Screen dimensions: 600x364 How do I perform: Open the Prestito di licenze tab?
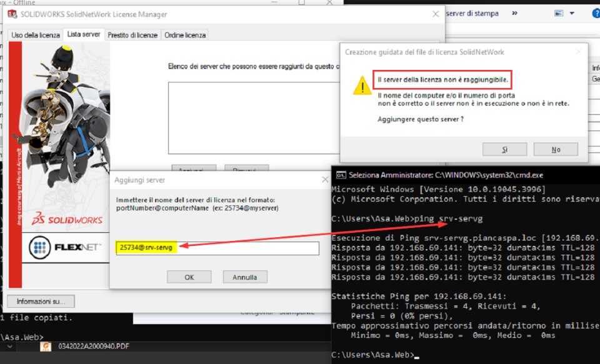point(132,35)
